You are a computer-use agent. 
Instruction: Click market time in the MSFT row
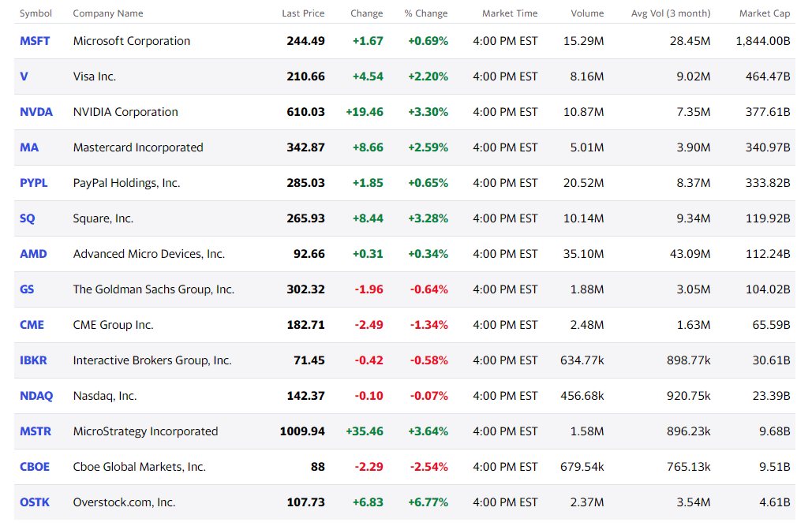click(x=505, y=41)
